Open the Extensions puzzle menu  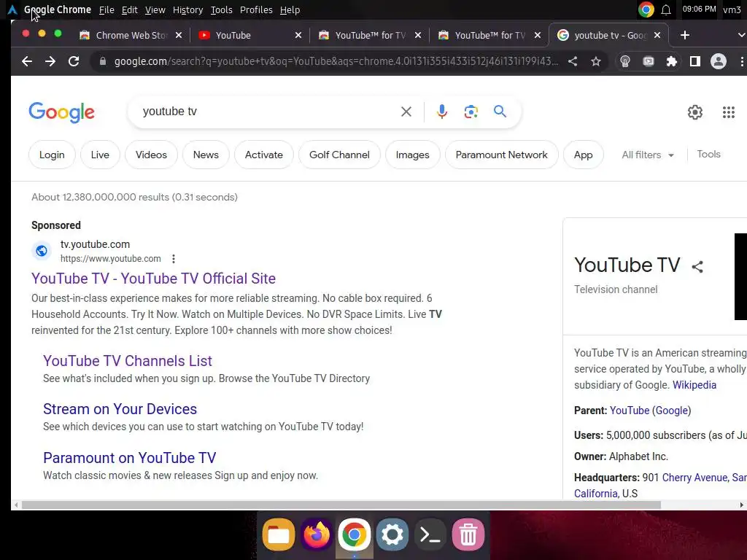pyautogui.click(x=672, y=61)
